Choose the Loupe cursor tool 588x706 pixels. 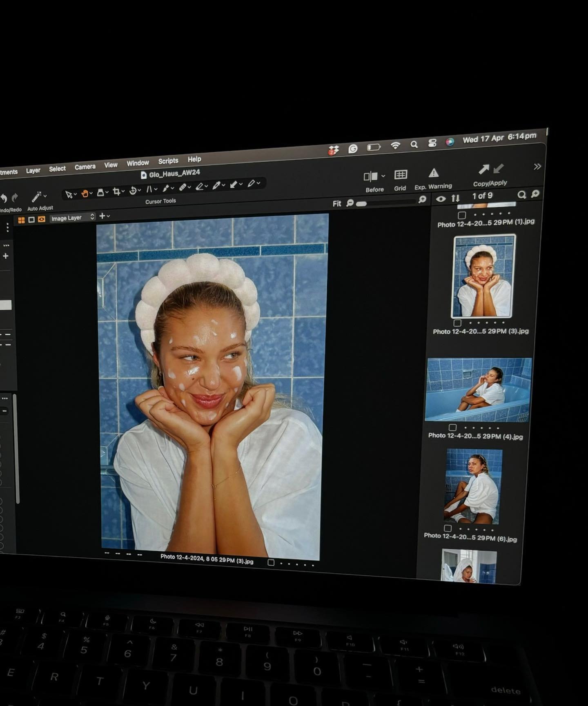pos(100,192)
